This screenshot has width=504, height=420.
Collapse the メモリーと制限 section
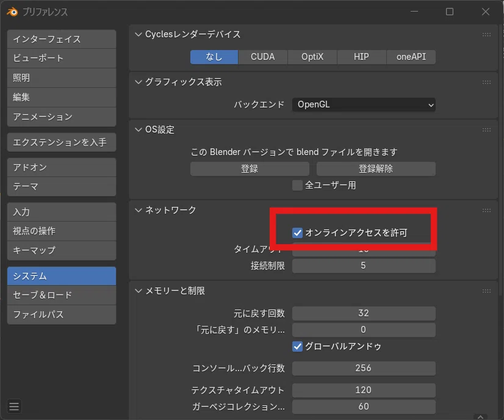click(x=139, y=291)
